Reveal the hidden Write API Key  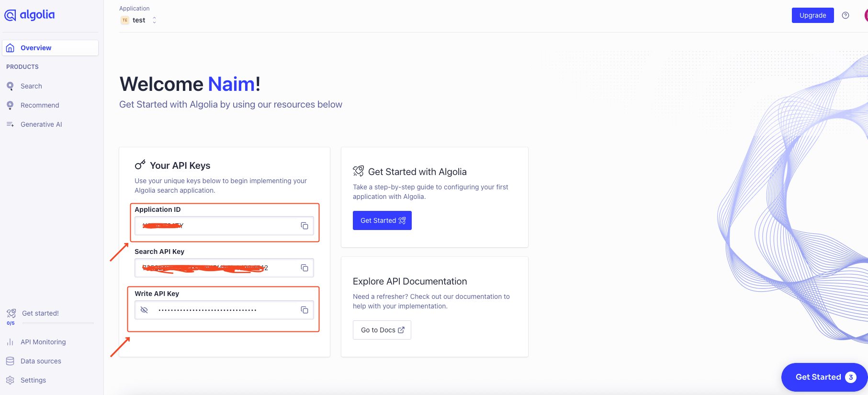(144, 310)
